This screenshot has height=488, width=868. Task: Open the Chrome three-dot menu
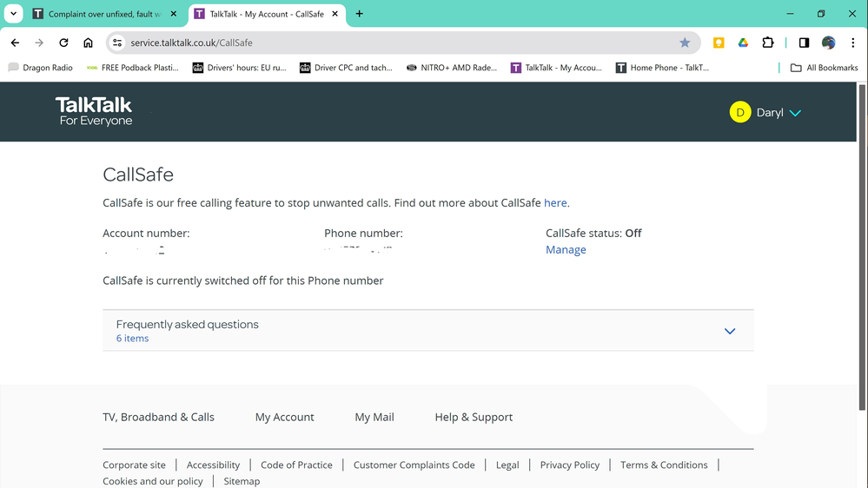click(x=852, y=43)
